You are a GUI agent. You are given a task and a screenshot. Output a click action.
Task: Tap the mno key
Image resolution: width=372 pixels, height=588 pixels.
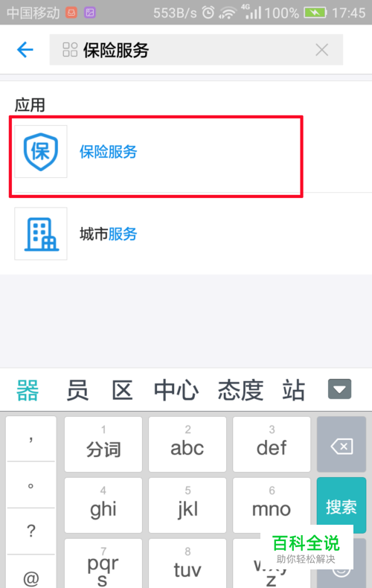(272, 505)
